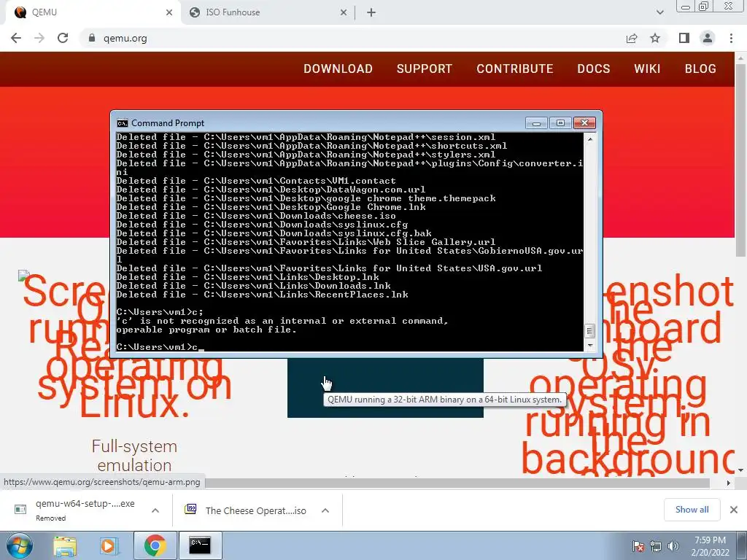Image resolution: width=747 pixels, height=560 pixels.
Task: Click the page vertical scrollbar down arrow
Action: (741, 470)
